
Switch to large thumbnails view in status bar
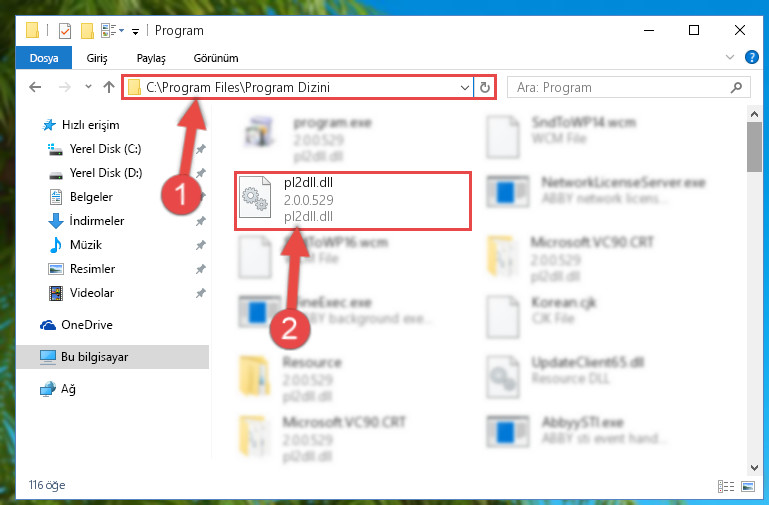pyautogui.click(x=748, y=486)
